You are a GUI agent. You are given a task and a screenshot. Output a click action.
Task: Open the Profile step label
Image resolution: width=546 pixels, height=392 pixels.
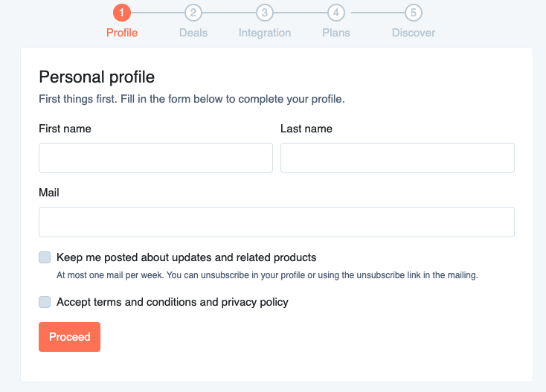[122, 33]
